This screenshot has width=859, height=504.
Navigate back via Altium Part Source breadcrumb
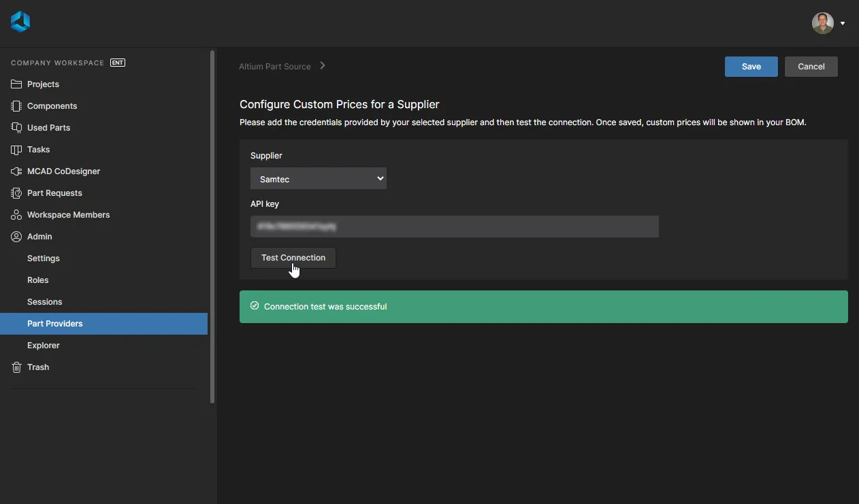pyautogui.click(x=275, y=67)
